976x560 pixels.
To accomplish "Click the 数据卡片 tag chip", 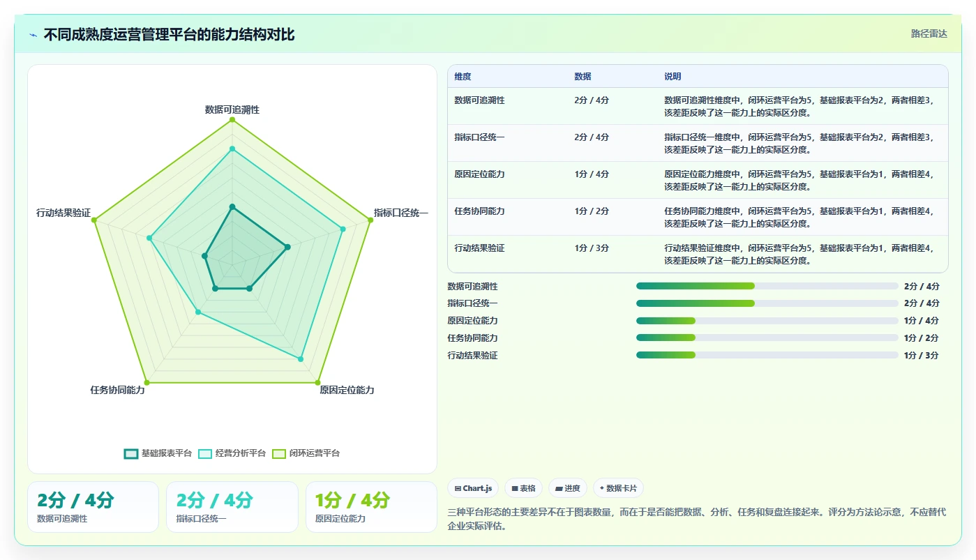I will pos(618,488).
